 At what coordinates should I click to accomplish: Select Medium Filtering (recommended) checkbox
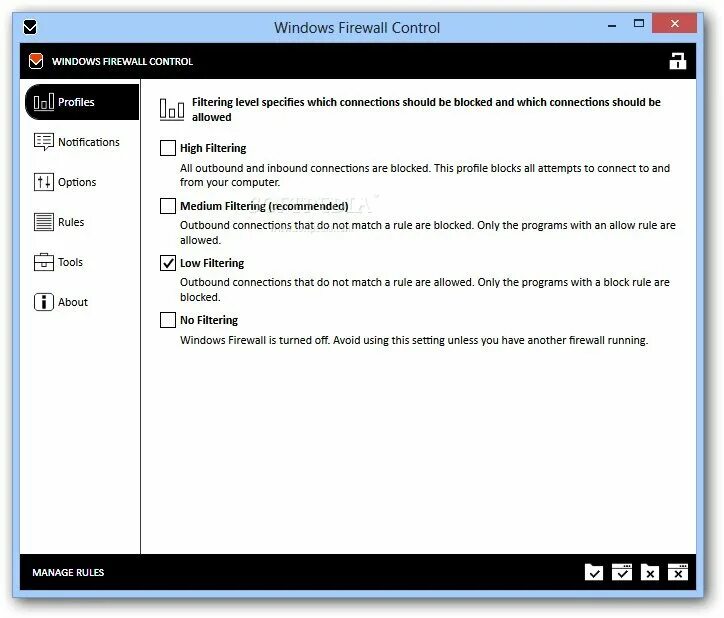tap(168, 206)
